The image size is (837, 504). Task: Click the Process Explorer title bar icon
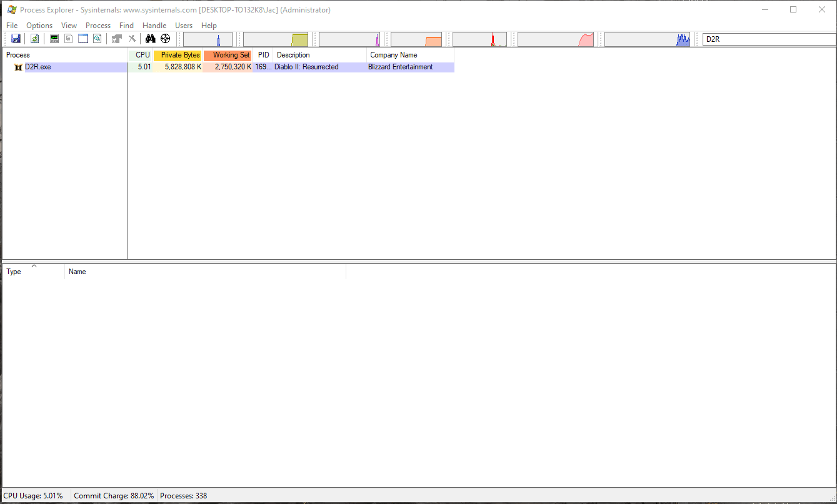[11, 9]
